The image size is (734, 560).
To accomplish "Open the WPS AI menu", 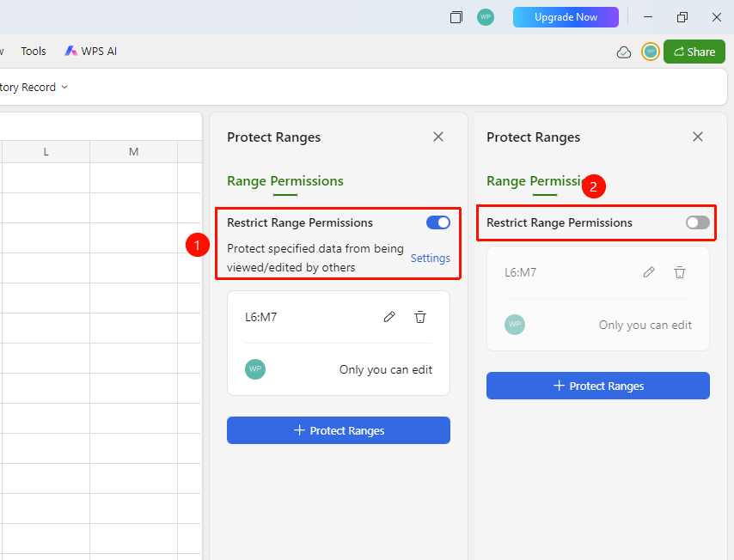I will [91, 52].
